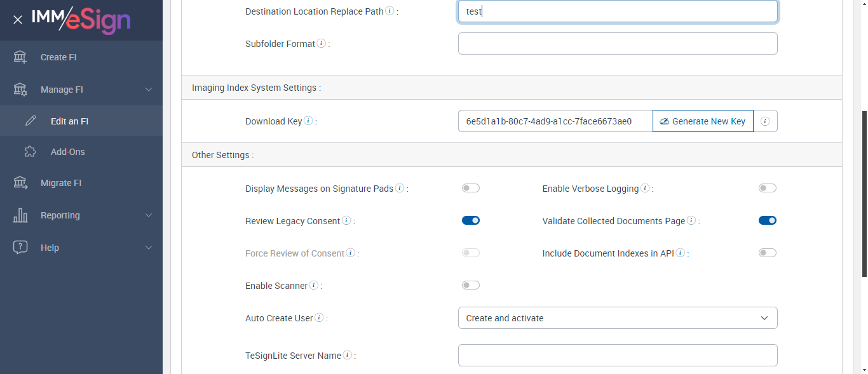
Task: Turn off Review Legacy Consent switch
Action: (470, 220)
